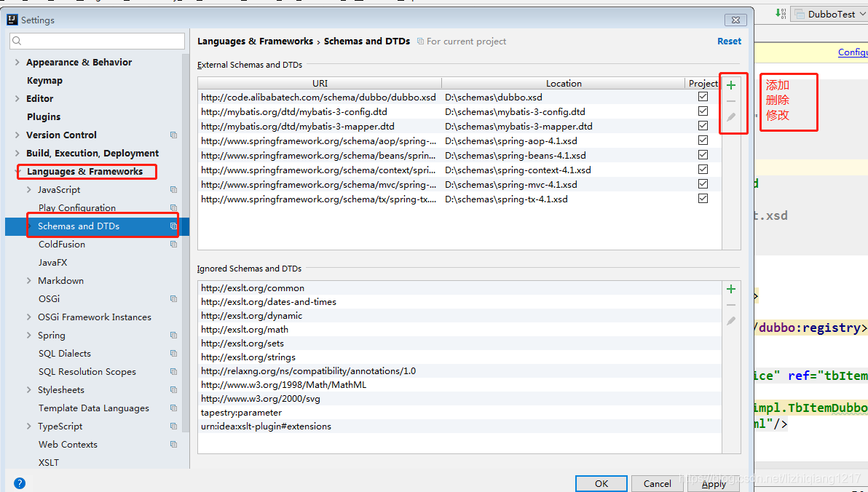The image size is (868, 492).
Task: Open the Keymap settings page
Action: click(45, 80)
